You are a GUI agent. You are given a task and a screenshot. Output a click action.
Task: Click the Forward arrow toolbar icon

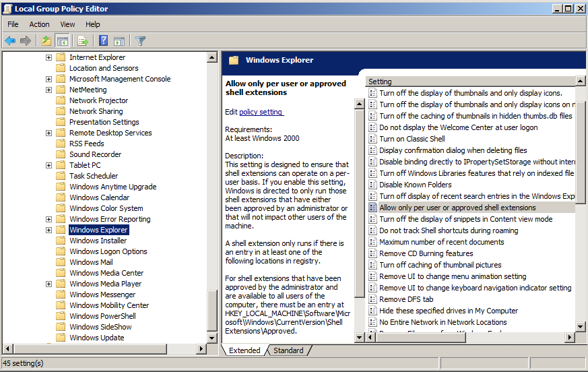(26, 40)
